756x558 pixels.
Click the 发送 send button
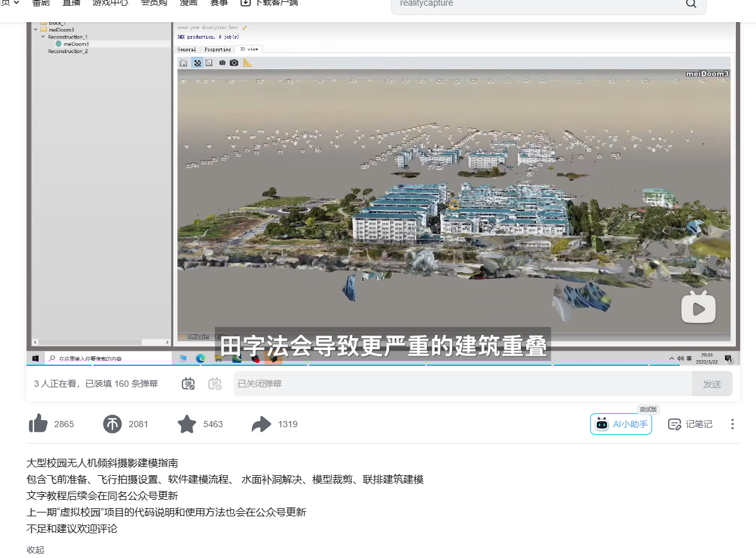pos(712,384)
